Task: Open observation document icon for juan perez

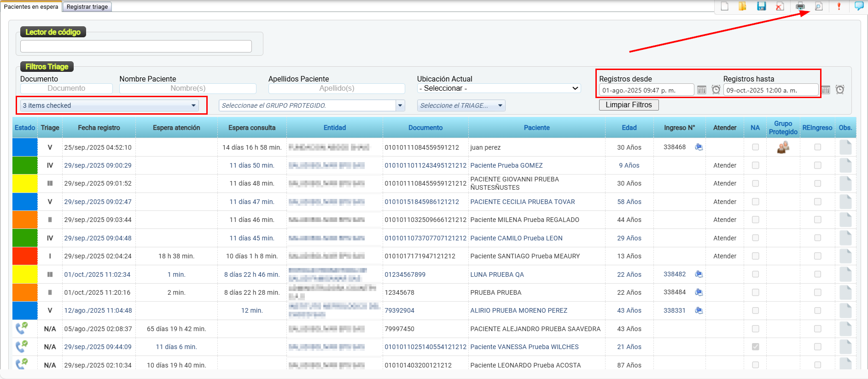Action: 845,147
